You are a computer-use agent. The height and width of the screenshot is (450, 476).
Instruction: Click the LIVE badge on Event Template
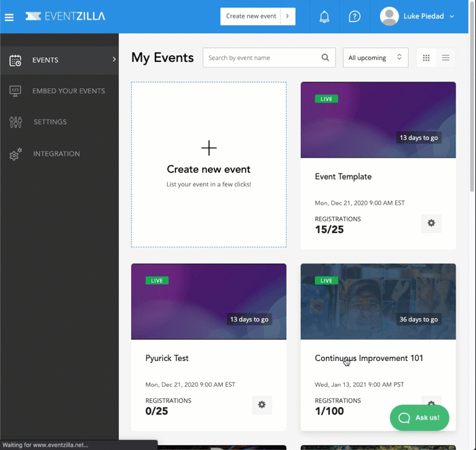tap(327, 99)
